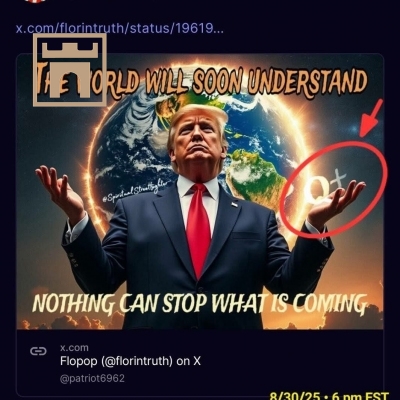Open the Earth globe preview image
This screenshot has height=400, width=400.
click(x=200, y=192)
